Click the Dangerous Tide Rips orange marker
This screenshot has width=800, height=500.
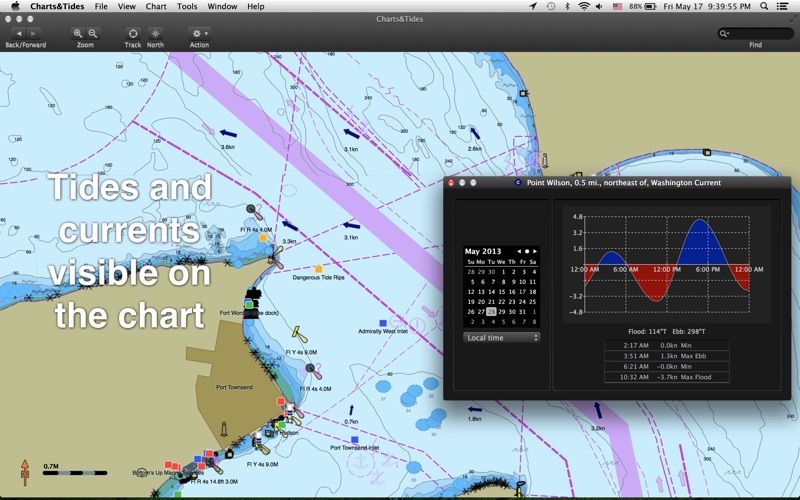318,269
